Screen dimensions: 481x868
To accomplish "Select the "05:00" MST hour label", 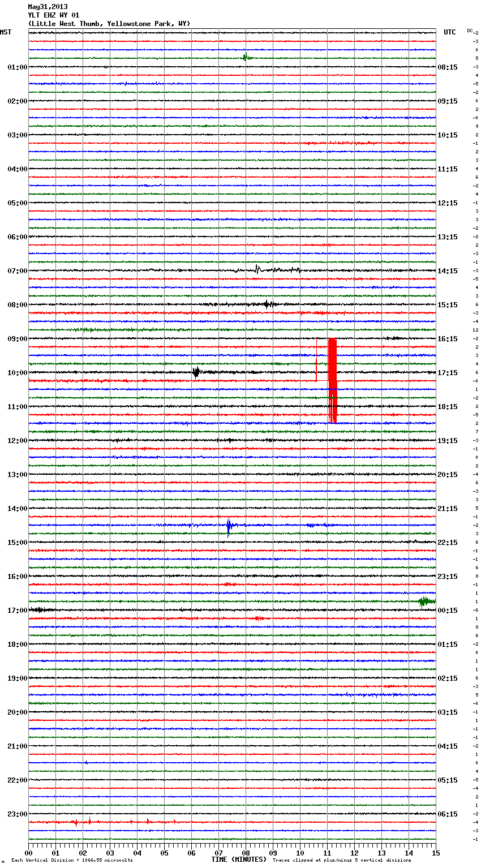I will pos(17,203).
